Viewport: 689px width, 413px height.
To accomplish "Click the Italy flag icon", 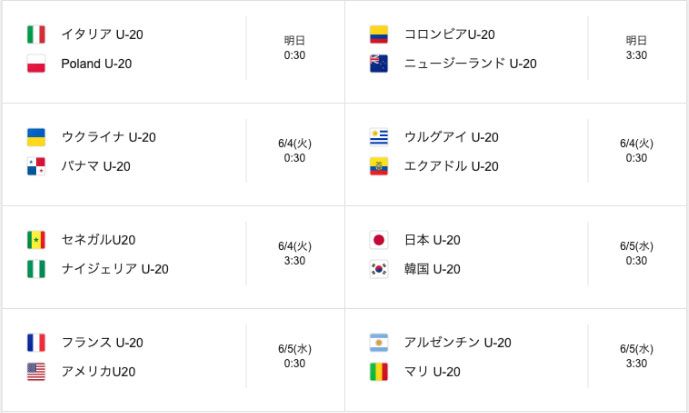I will [36, 34].
